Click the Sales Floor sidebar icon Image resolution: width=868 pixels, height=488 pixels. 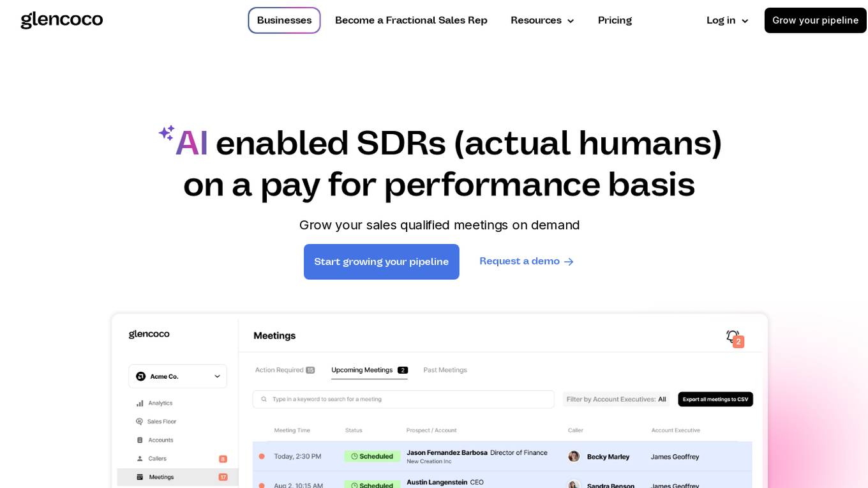click(140, 422)
